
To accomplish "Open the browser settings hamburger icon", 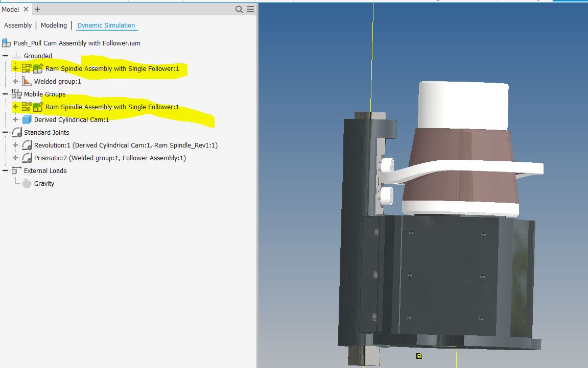I will pos(249,9).
